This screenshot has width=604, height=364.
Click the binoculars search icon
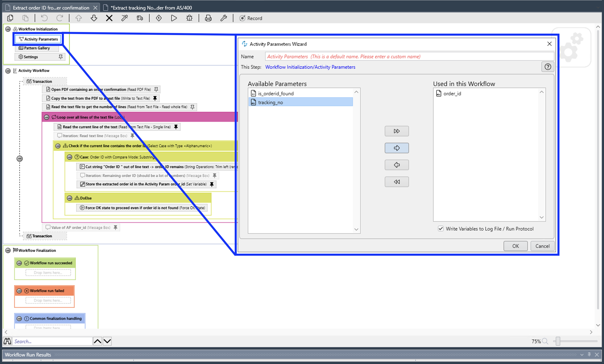coord(7,341)
